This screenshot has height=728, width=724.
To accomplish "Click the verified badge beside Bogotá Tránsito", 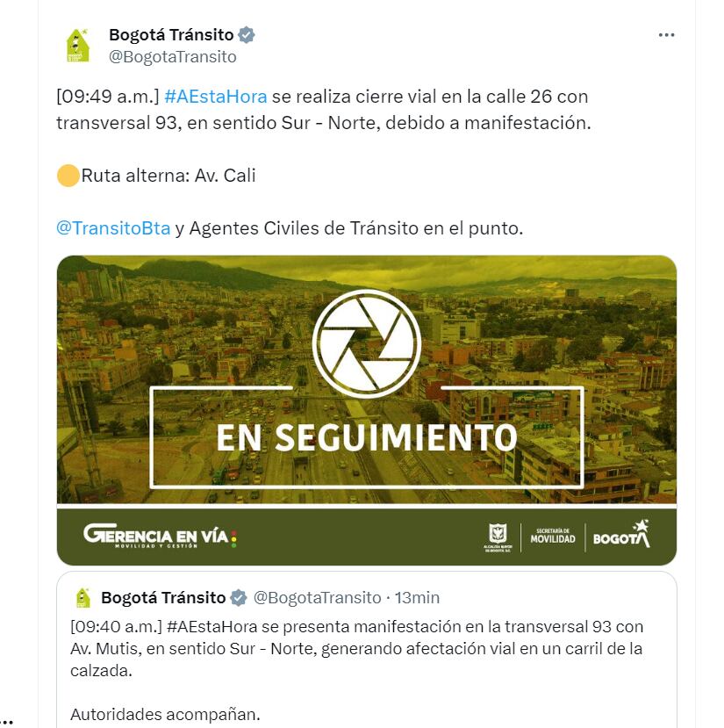I will click(x=247, y=35).
